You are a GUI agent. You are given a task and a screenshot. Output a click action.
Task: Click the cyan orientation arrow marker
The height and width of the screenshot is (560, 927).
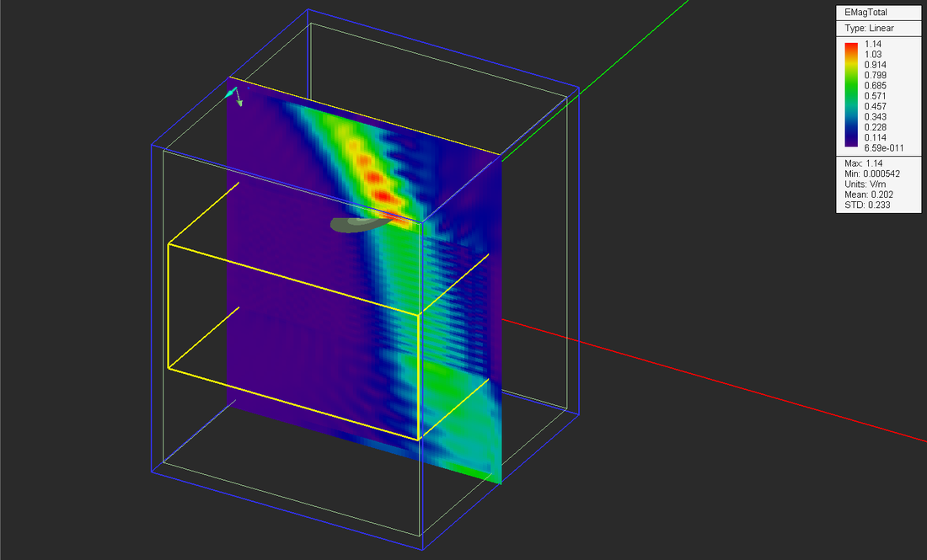229,94
